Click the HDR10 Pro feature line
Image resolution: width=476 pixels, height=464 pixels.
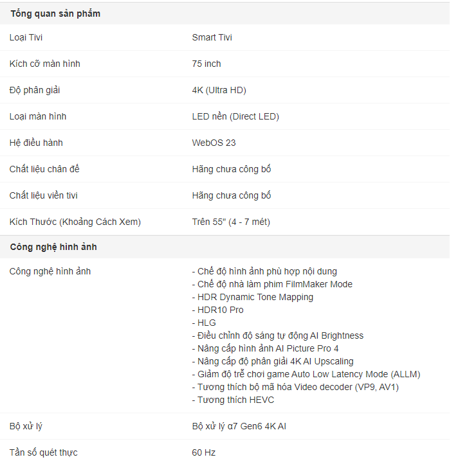[x=217, y=310]
